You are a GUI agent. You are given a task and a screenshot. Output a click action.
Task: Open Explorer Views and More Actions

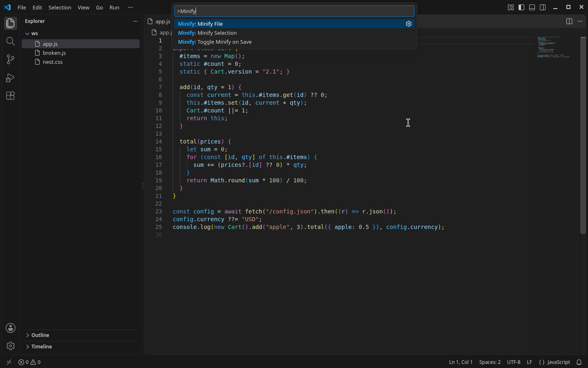(x=136, y=21)
